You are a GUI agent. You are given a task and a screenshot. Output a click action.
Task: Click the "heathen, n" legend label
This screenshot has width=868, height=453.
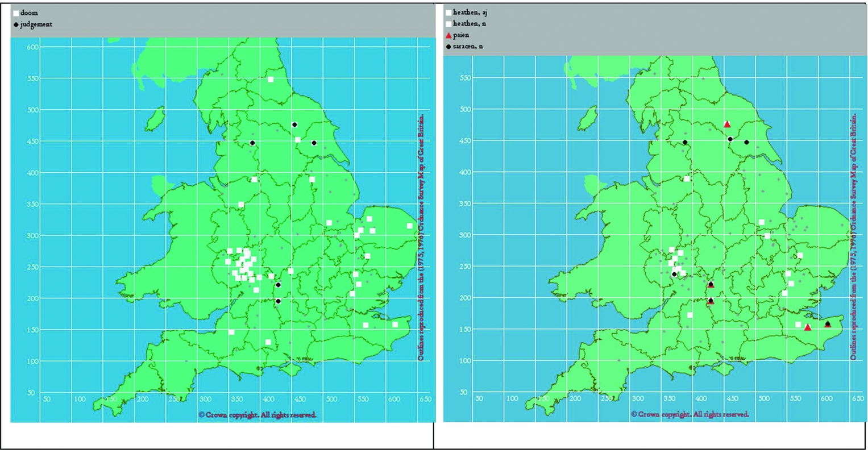469,24
